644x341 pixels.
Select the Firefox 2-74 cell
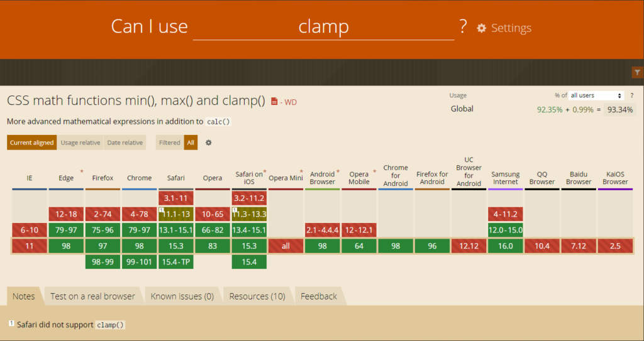click(x=103, y=214)
